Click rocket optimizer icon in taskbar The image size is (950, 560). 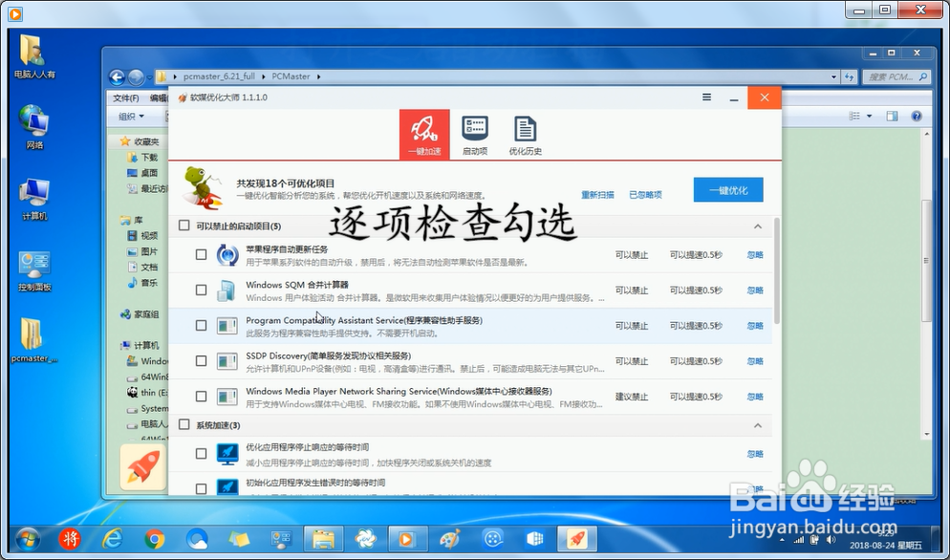(x=577, y=539)
